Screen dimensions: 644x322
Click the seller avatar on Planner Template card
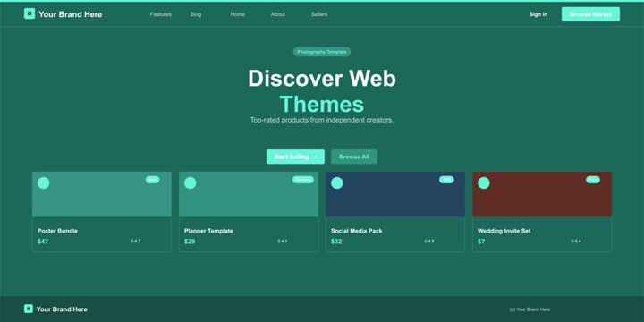(191, 182)
